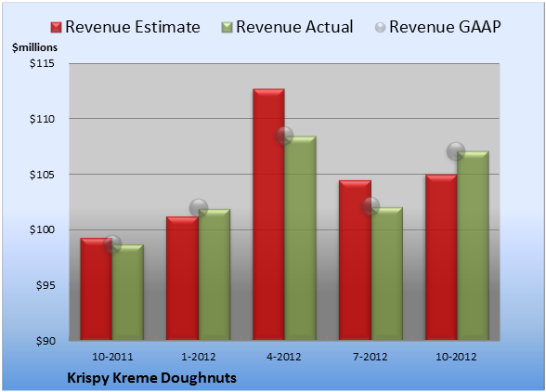The image size is (546, 392).
Task: Click the GAAP marker sphere for 10-2011
Action: (112, 244)
